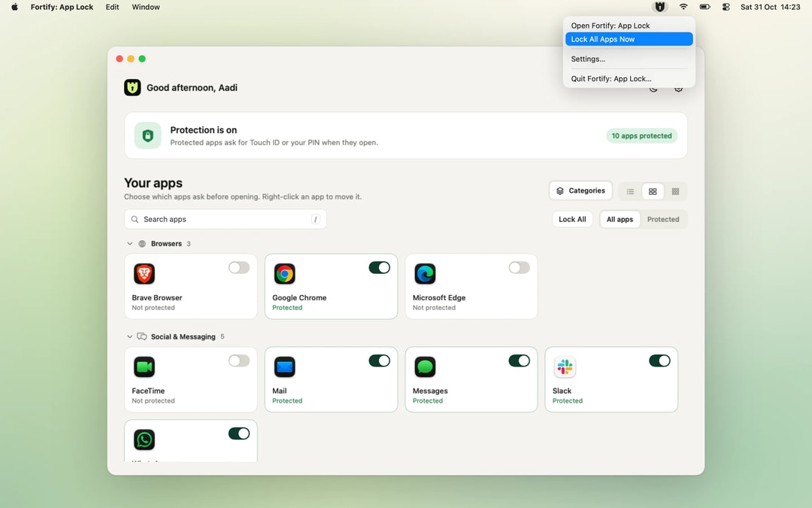The width and height of the screenshot is (812, 508).
Task: Click the green shield lock protection icon
Action: pos(147,135)
